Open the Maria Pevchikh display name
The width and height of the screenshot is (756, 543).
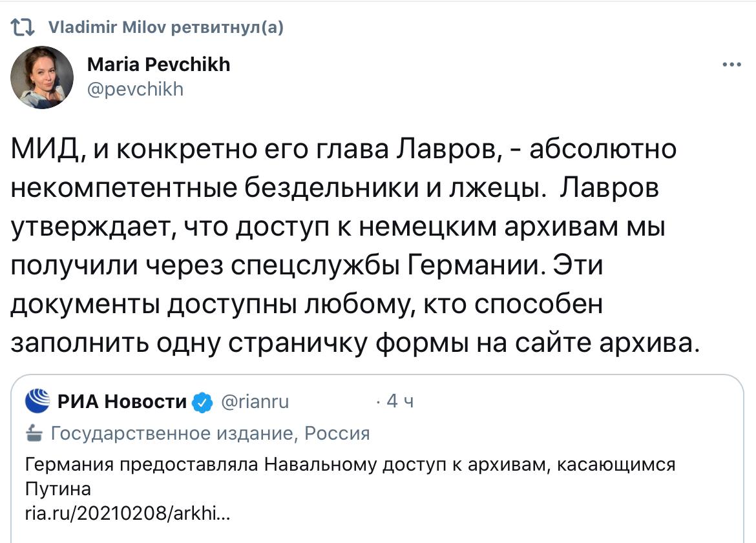[x=158, y=65]
